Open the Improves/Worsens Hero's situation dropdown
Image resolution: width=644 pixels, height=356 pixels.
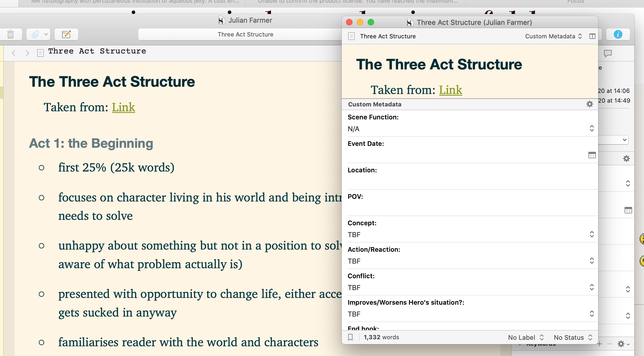(x=471, y=314)
